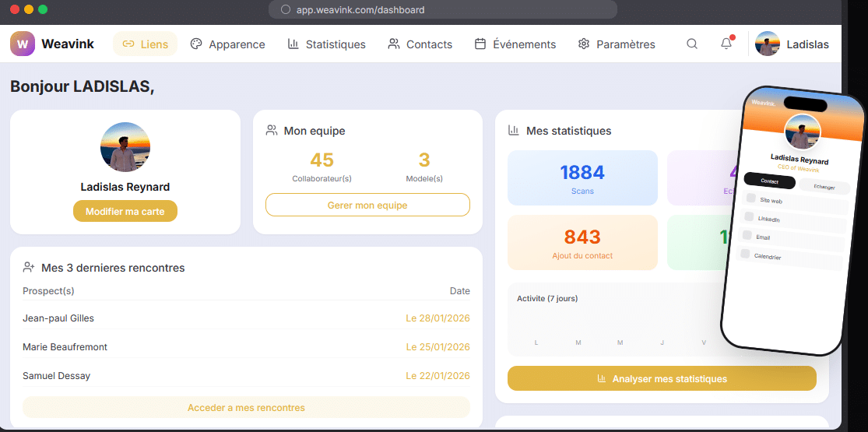The width and height of the screenshot is (868, 432).
Task: Open the Événements tab
Action: (515, 44)
